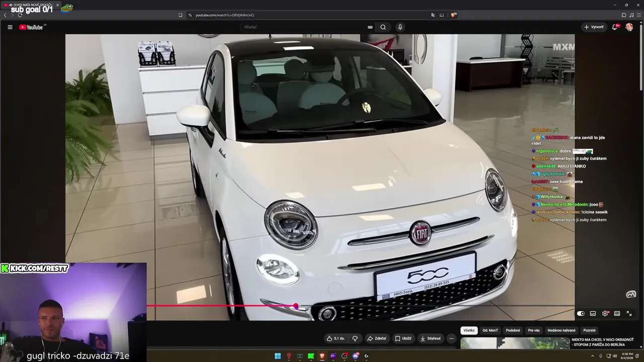Like the video (5,1 tis.)
The image size is (644, 362).
(336, 338)
